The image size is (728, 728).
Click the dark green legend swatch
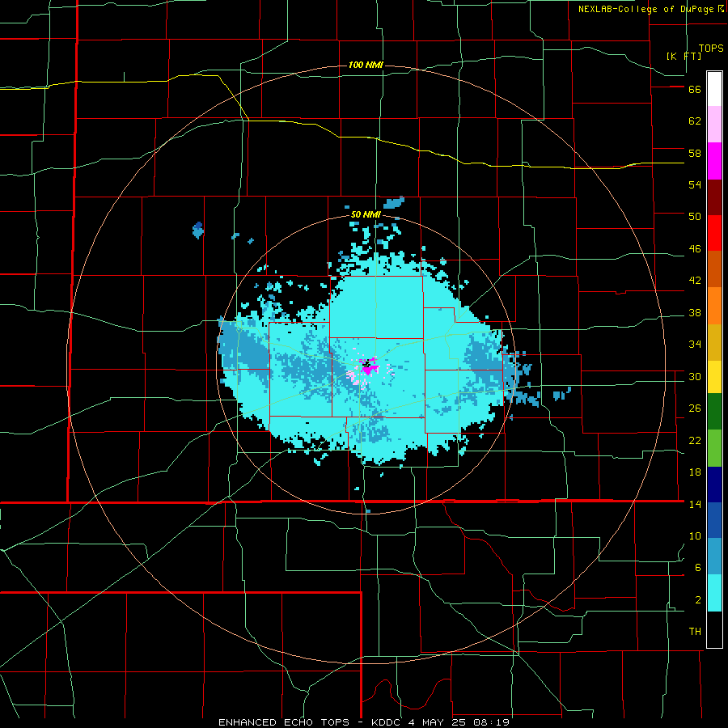(714, 412)
